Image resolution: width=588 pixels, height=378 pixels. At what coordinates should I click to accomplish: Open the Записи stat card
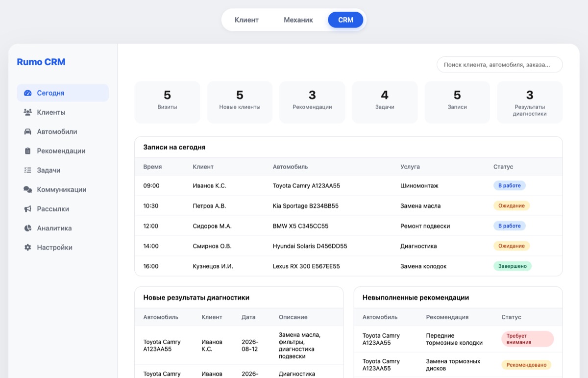[x=457, y=102]
